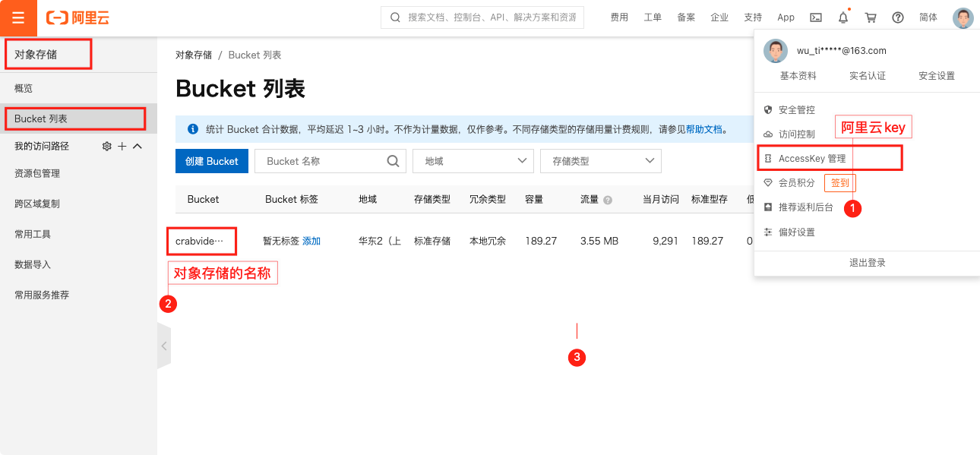
Task: Collapse 我的访问路径 section with chevron
Action: point(138,146)
